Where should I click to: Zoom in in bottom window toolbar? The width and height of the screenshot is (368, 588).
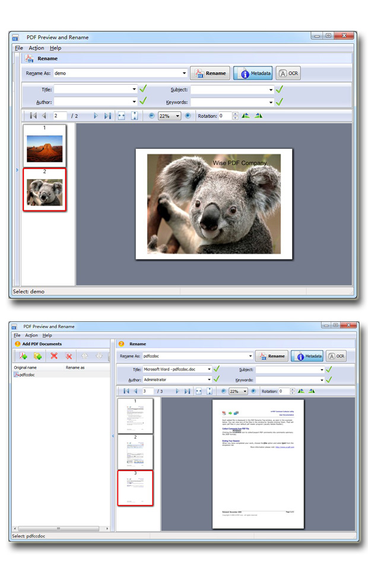tap(253, 391)
